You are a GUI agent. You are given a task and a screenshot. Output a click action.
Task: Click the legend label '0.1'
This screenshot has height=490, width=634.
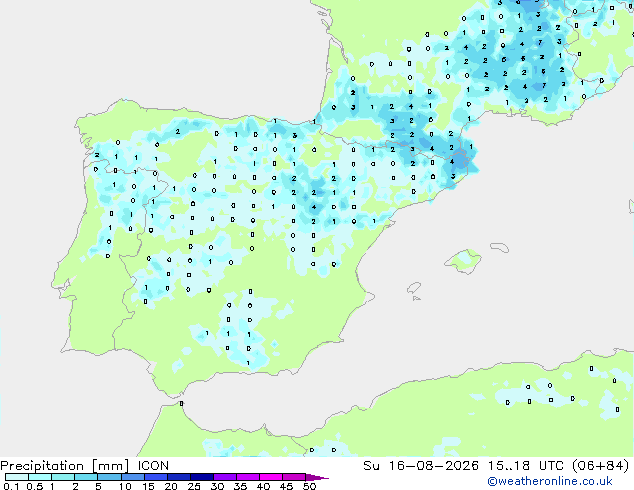click(x=11, y=486)
